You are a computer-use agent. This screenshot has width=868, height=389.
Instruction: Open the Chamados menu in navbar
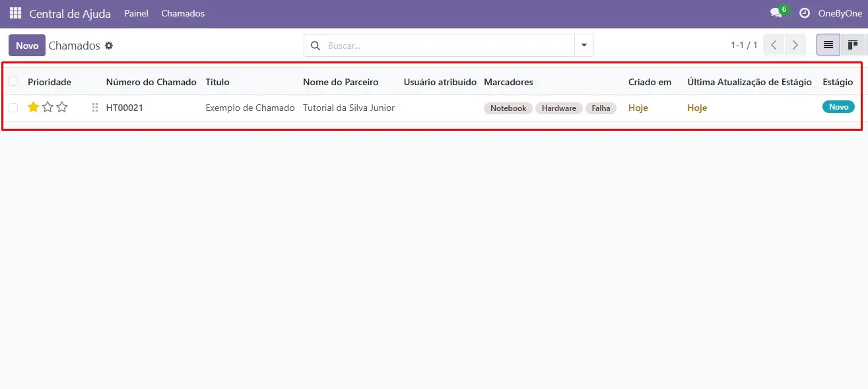pos(183,13)
